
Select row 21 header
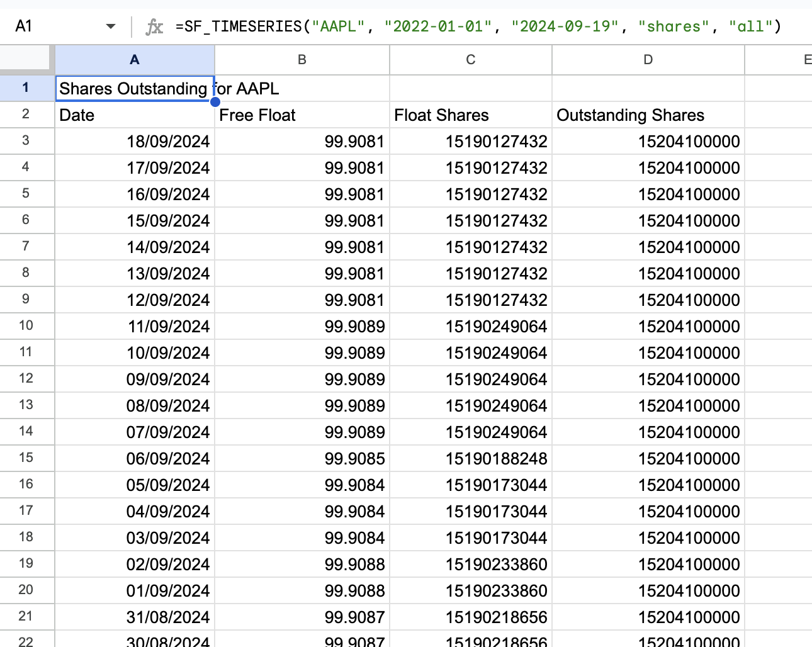click(x=27, y=617)
